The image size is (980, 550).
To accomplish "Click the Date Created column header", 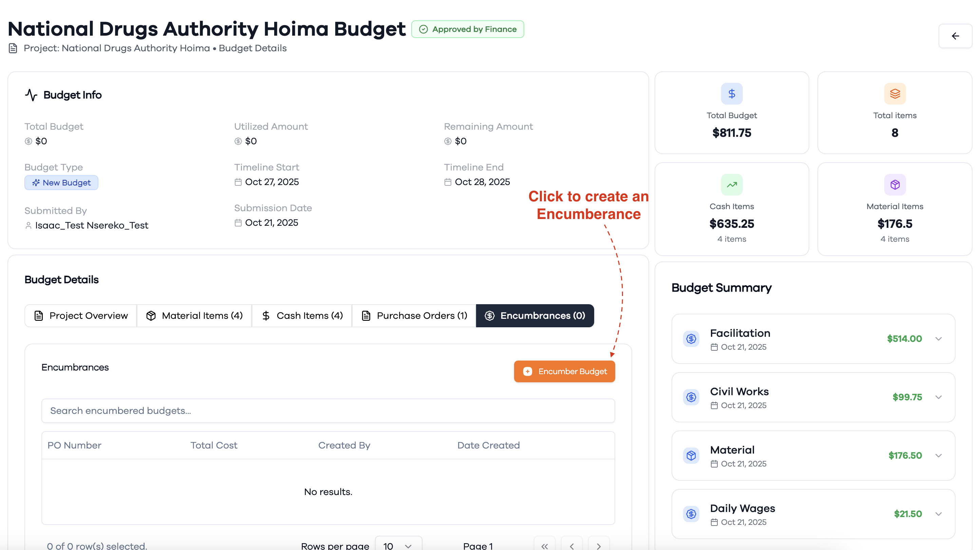I will (488, 445).
